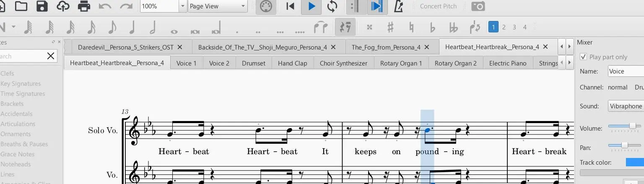
Task: Select the quarter note duration
Action: point(132,27)
